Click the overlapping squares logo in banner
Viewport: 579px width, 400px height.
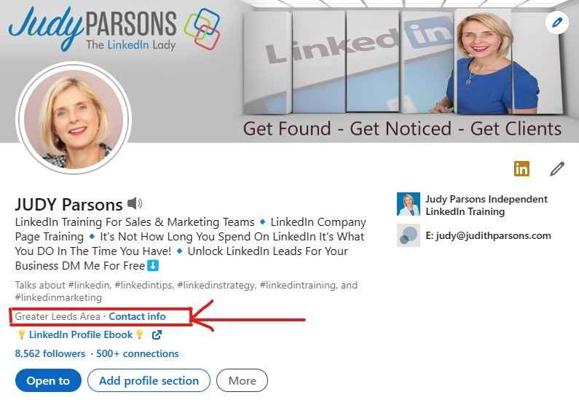click(202, 29)
